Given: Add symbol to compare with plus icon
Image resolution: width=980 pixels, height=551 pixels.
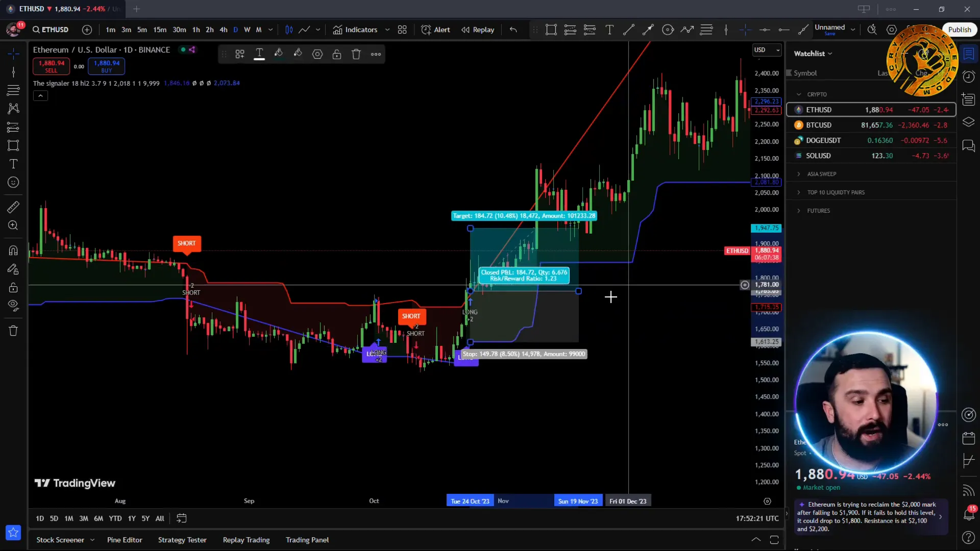Looking at the screenshot, I should [x=87, y=30].
